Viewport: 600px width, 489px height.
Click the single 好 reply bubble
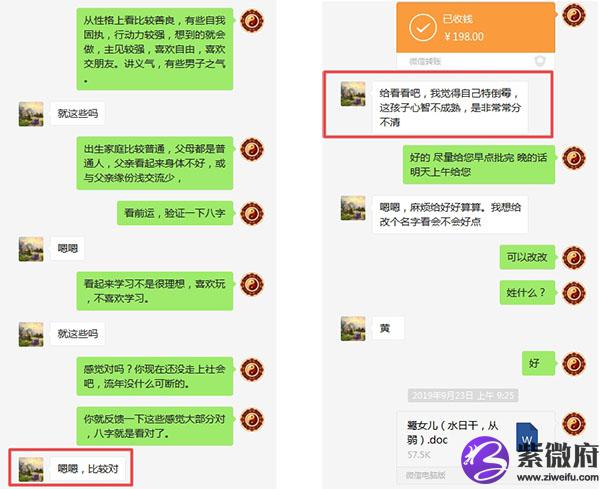[538, 363]
